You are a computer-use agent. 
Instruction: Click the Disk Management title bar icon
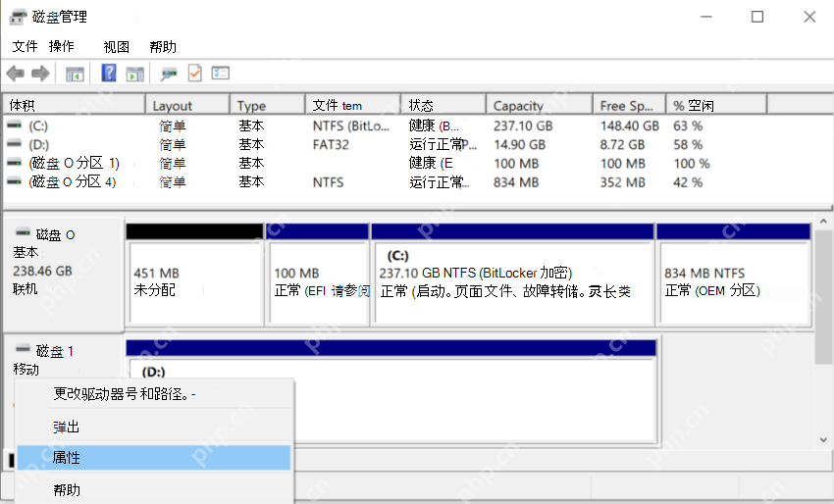[x=18, y=17]
